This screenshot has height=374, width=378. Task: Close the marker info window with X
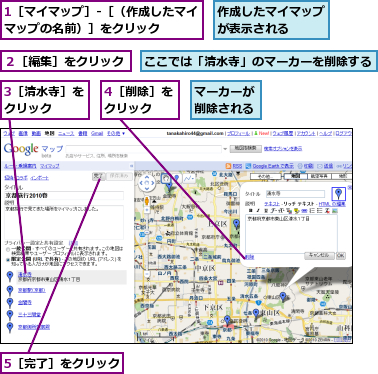[350, 187]
